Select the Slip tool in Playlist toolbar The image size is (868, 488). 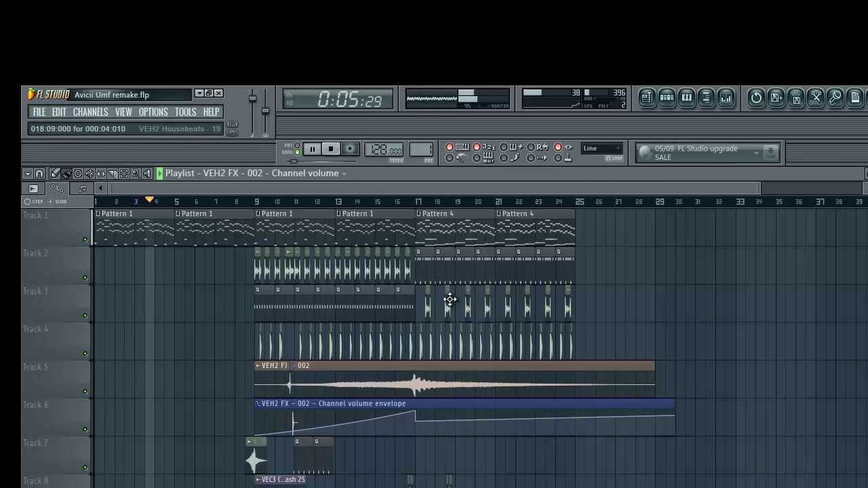101,174
